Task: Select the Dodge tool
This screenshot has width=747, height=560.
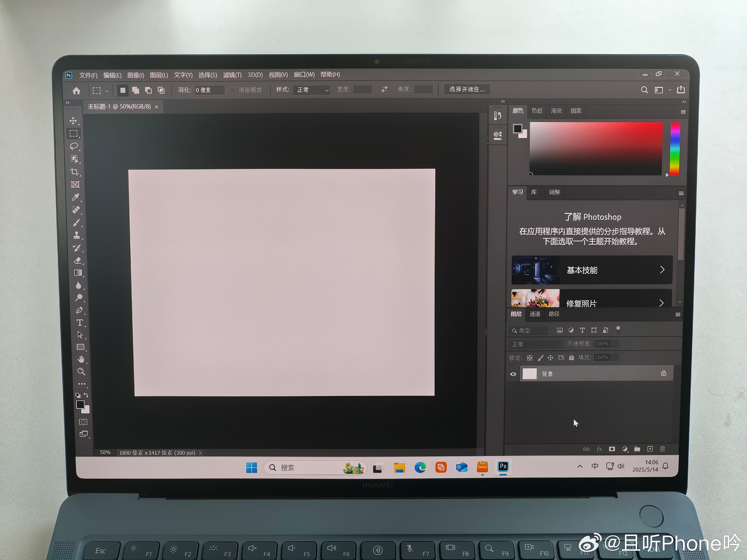Action: click(79, 297)
